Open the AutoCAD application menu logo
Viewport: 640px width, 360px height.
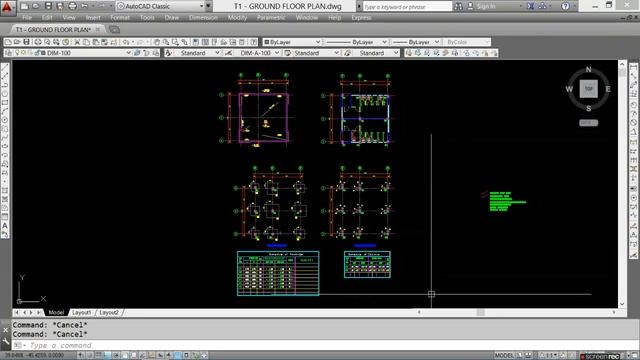point(7,7)
